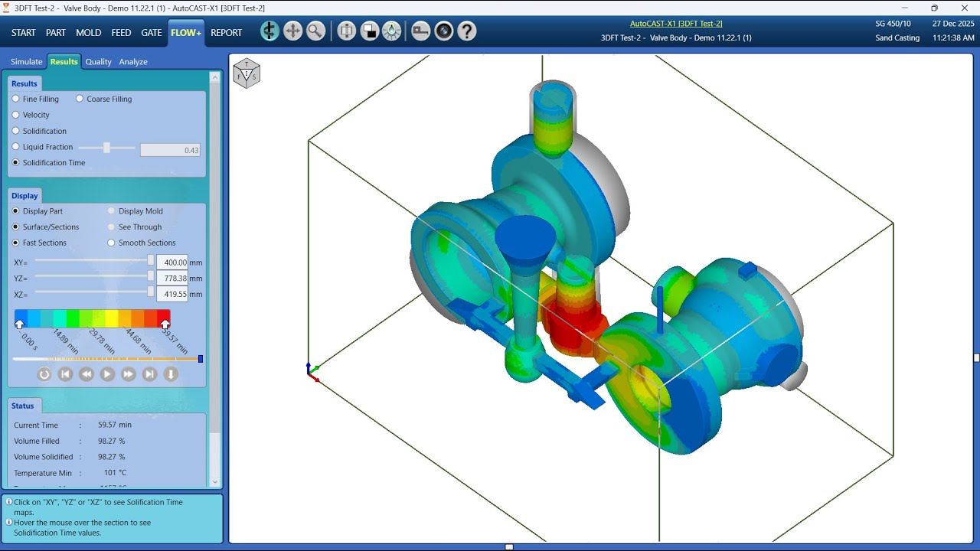The image size is (980, 551).
Task: Switch to the Results sub-tab
Action: [64, 62]
